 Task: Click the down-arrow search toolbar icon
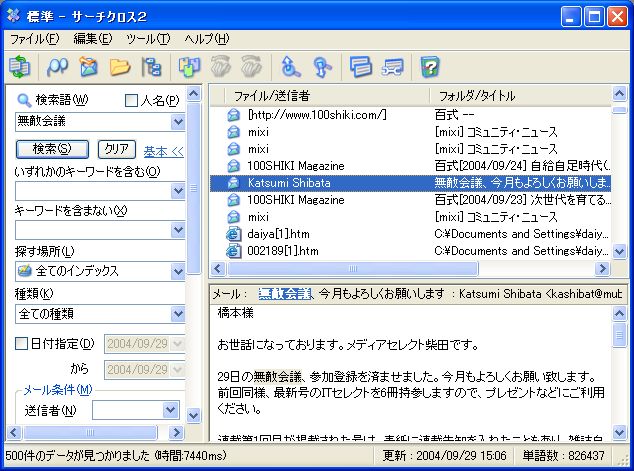tap(322, 67)
